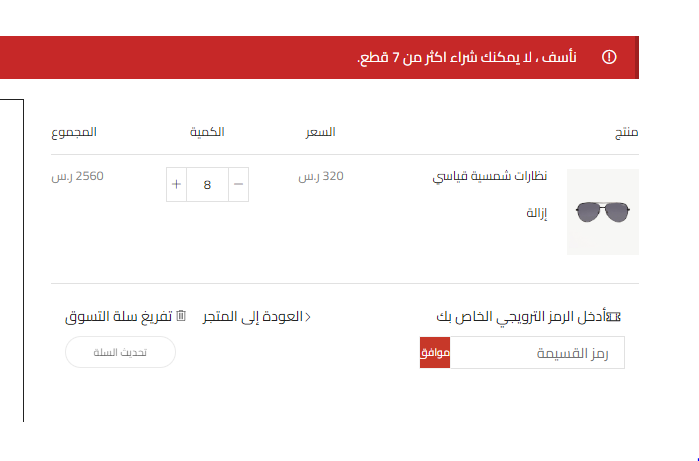The image size is (699, 461).
Task: Focus the رمز القسيمة coupon input
Action: (537, 353)
